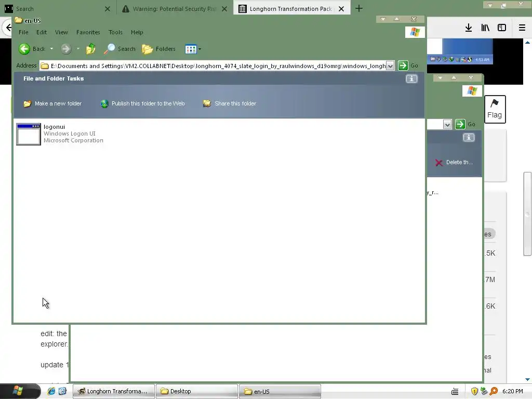Click the Make a new folder icon

coord(27,103)
